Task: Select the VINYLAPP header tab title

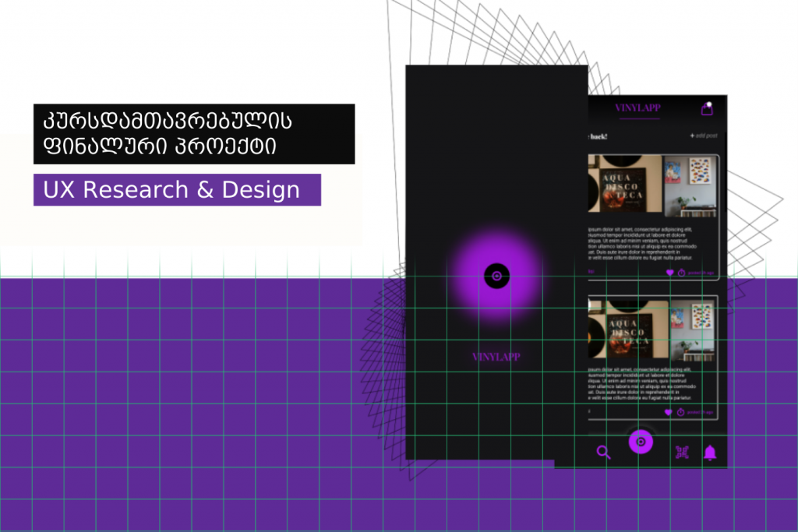Action: coord(639,108)
